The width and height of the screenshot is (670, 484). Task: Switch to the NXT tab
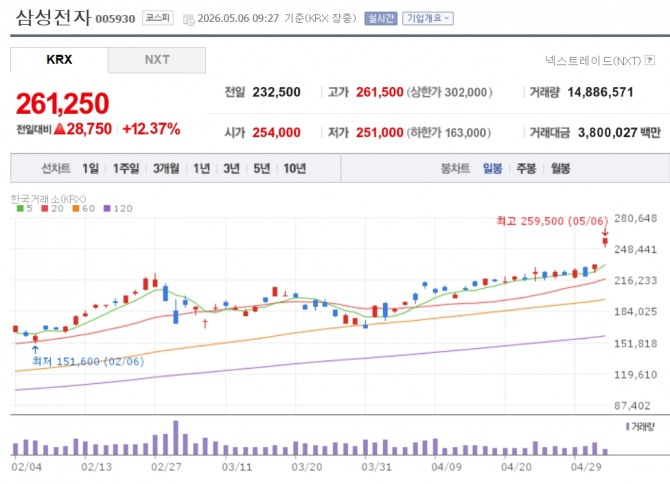[x=157, y=60]
